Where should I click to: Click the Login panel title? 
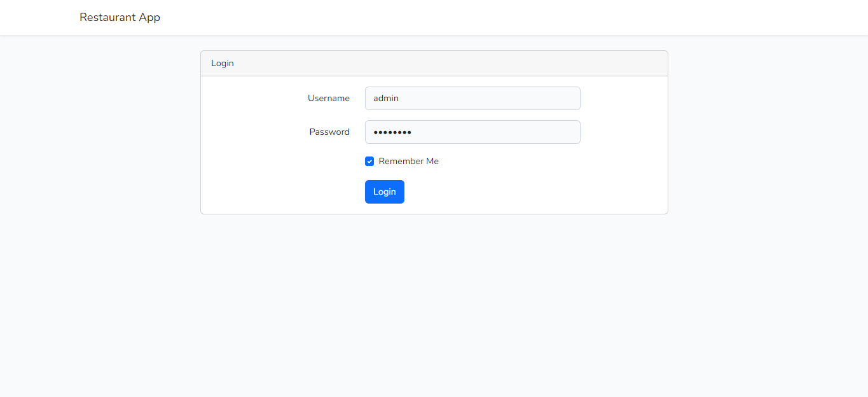pos(222,63)
